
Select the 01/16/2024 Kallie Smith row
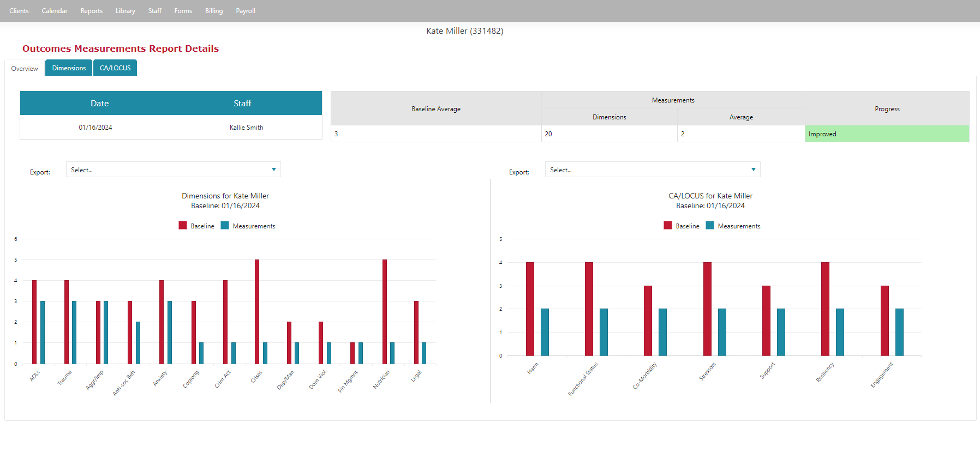point(171,128)
